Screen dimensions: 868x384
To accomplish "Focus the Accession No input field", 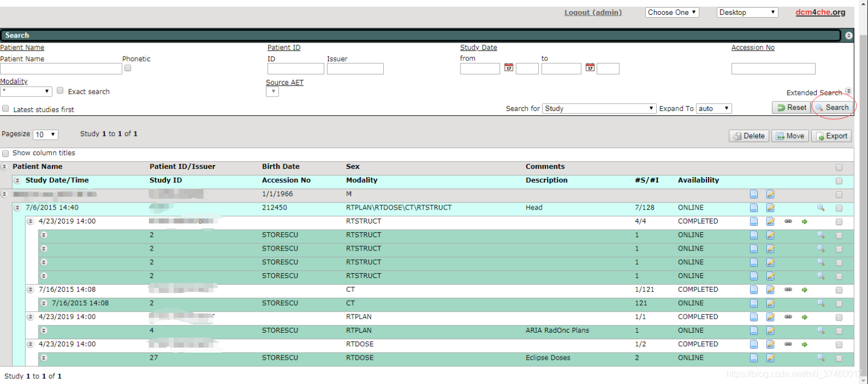I will coord(773,69).
